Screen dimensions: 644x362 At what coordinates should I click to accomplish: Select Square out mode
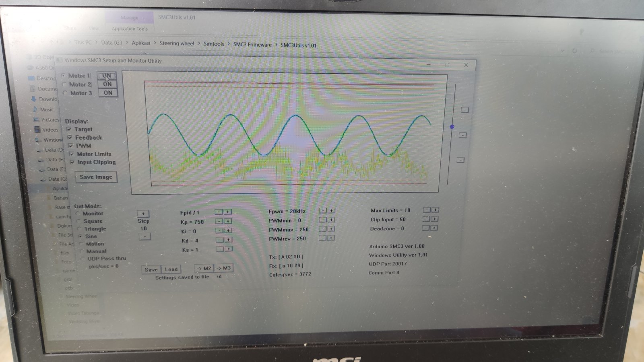click(x=78, y=221)
